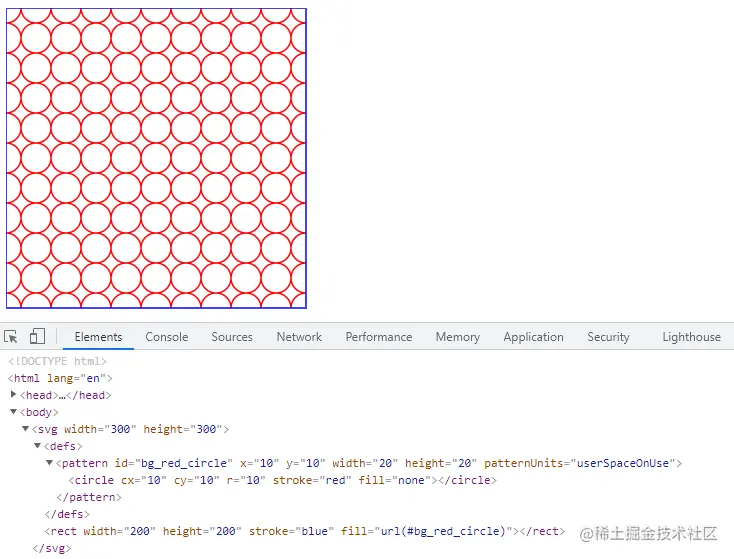Image resolution: width=734 pixels, height=559 pixels.
Task: Select the body opening tag
Action: click(x=39, y=412)
